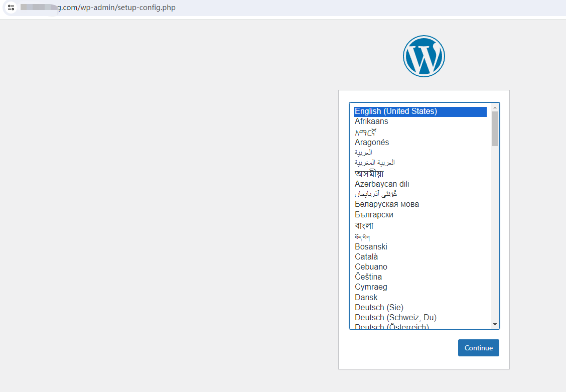566x392 pixels.
Task: Click the URL in the address bar
Action: pyautogui.click(x=98, y=8)
